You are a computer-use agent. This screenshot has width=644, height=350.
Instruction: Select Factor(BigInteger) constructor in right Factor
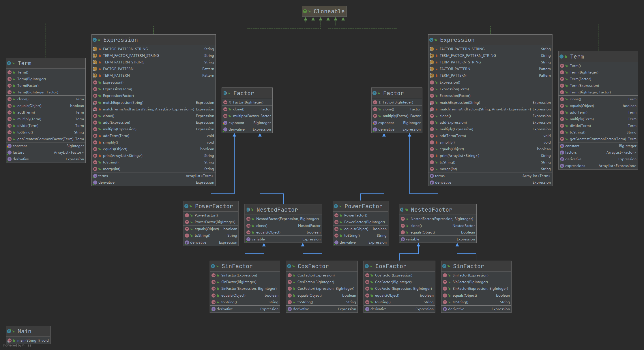pos(397,102)
